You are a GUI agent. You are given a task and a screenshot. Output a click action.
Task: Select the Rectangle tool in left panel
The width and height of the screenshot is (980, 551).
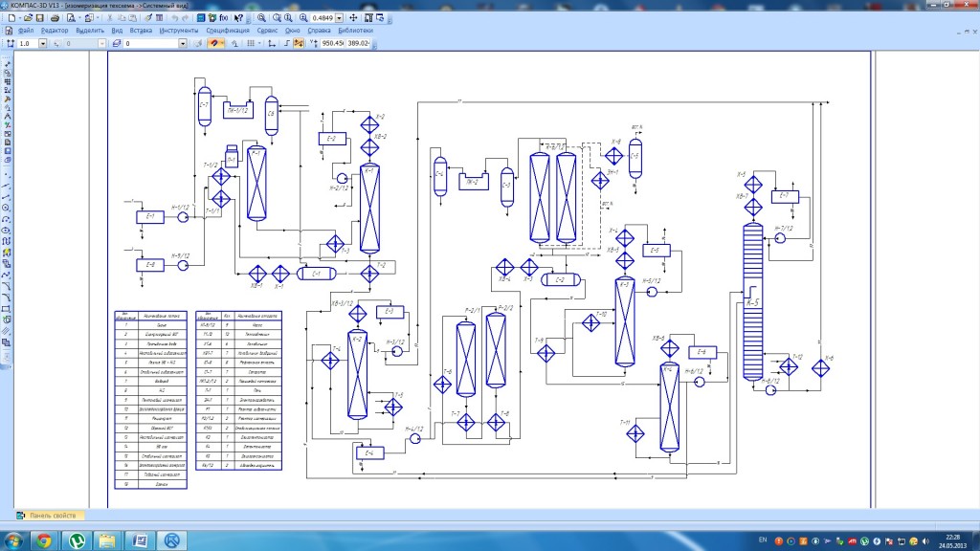click(x=7, y=309)
